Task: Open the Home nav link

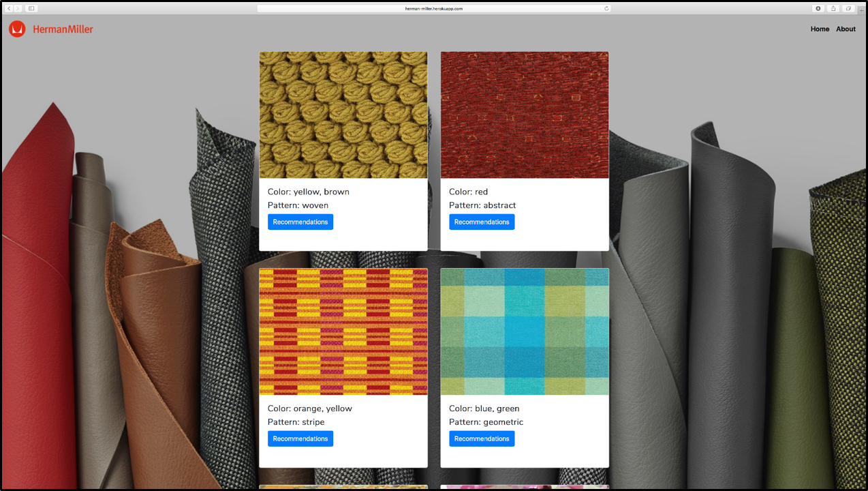Action: point(820,29)
